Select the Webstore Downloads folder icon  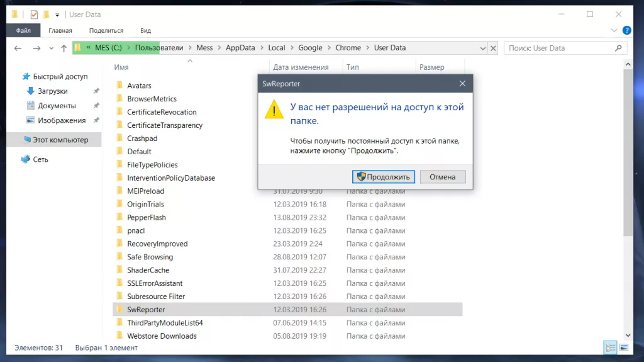[119, 336]
